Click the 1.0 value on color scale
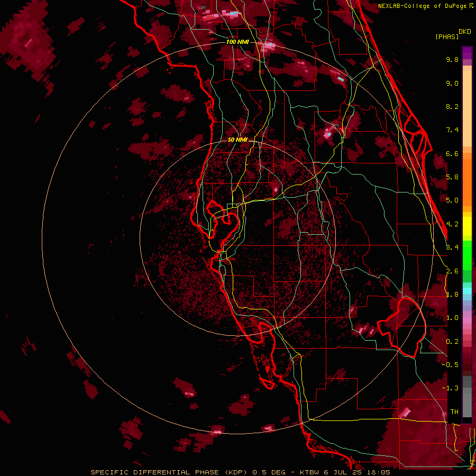This screenshot has height=476, width=476. (x=452, y=318)
